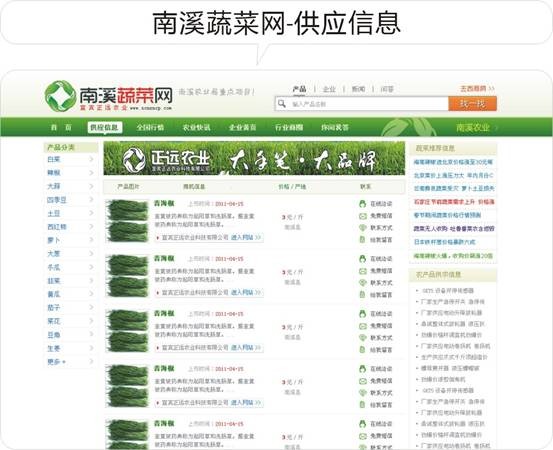The image size is (553, 450).
Task: Click the penguin chat icon in the third listing
Action: click(x=362, y=314)
